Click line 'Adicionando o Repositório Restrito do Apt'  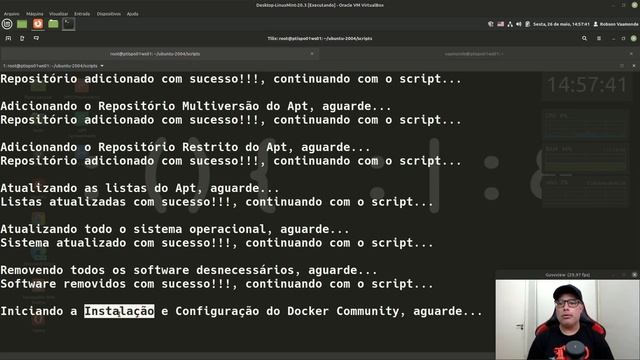pyautogui.click(x=185, y=147)
